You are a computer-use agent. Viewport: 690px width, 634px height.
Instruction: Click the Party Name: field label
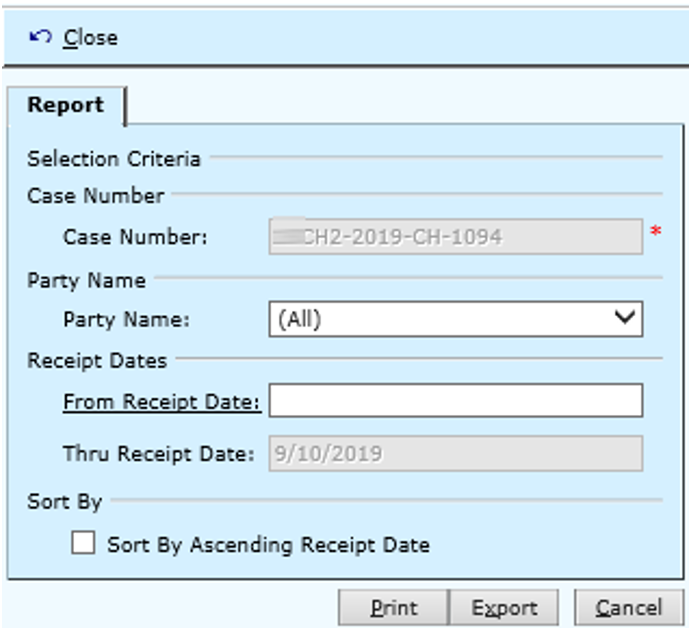[126, 320]
